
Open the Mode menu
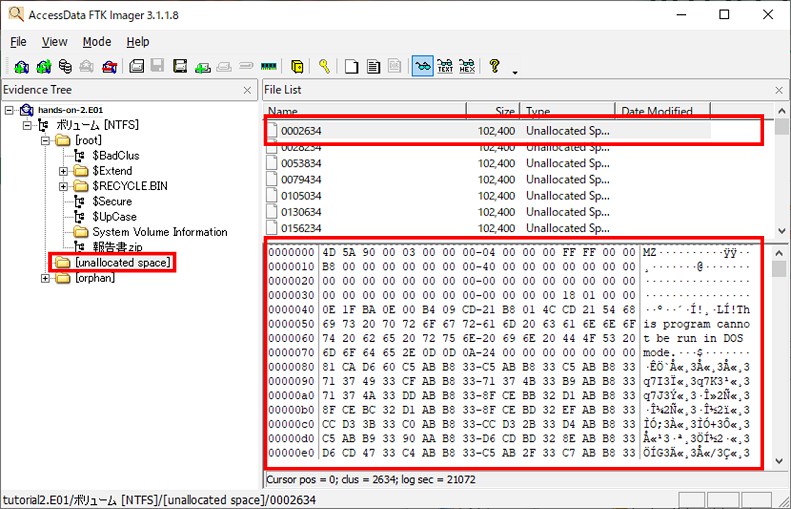click(97, 42)
